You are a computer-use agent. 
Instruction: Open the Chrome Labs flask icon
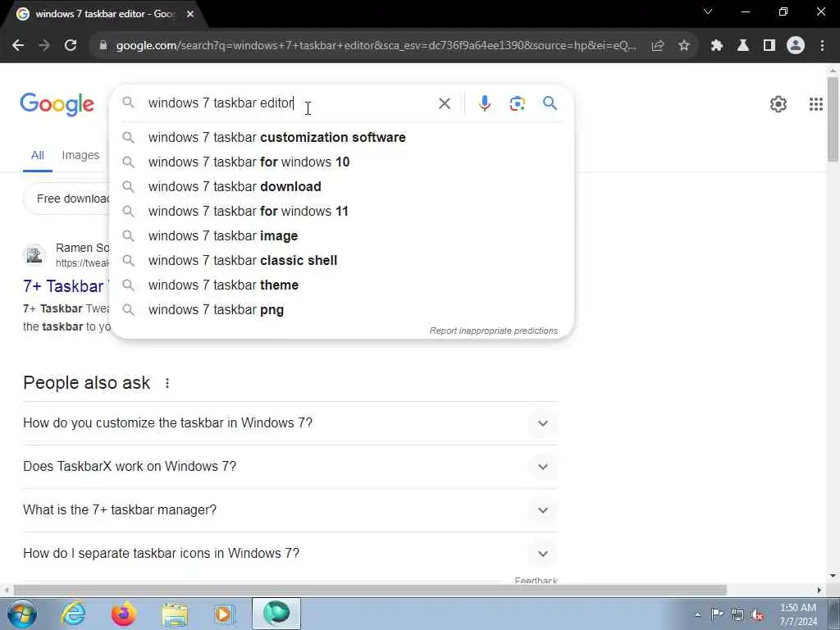click(x=743, y=46)
